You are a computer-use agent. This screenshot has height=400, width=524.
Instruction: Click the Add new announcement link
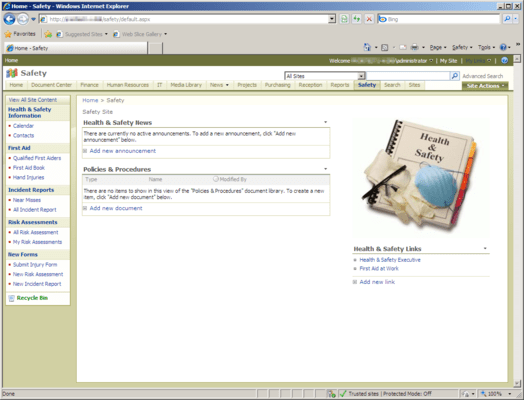[x=122, y=151]
